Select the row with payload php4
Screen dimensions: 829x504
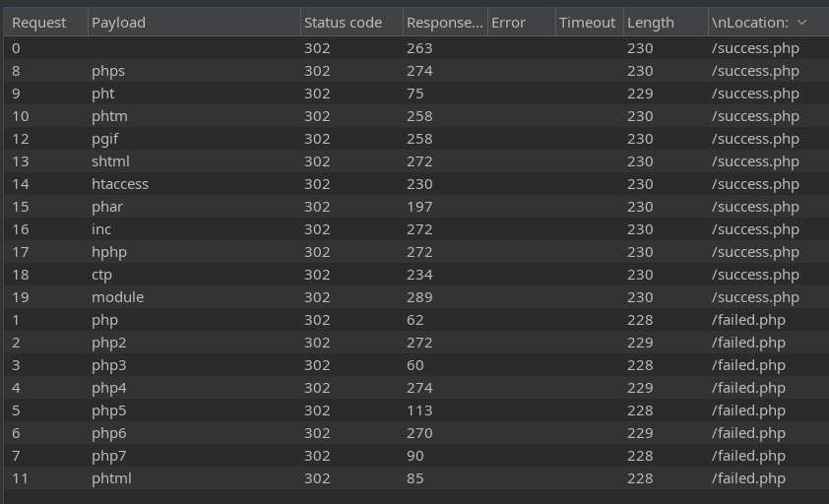416,388
